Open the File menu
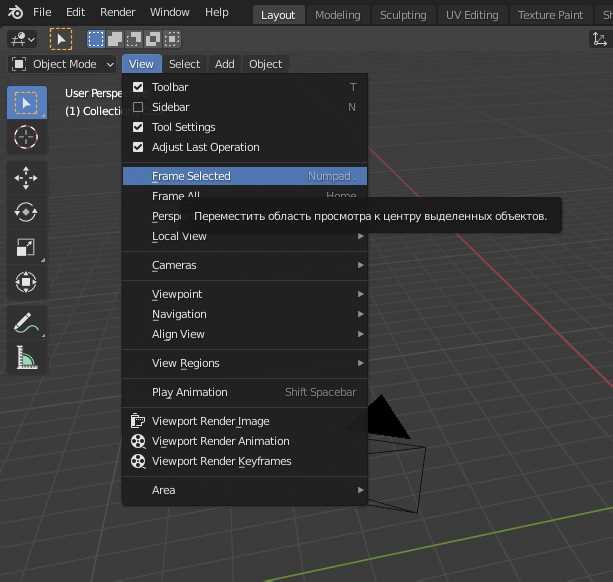Image resolution: width=613 pixels, height=582 pixels. 42,12
